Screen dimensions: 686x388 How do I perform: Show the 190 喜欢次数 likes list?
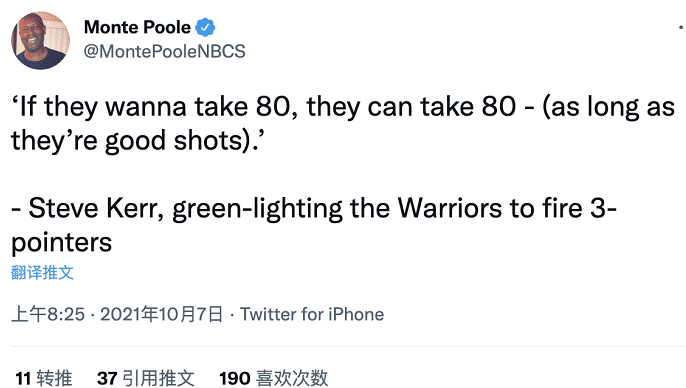coord(273,378)
